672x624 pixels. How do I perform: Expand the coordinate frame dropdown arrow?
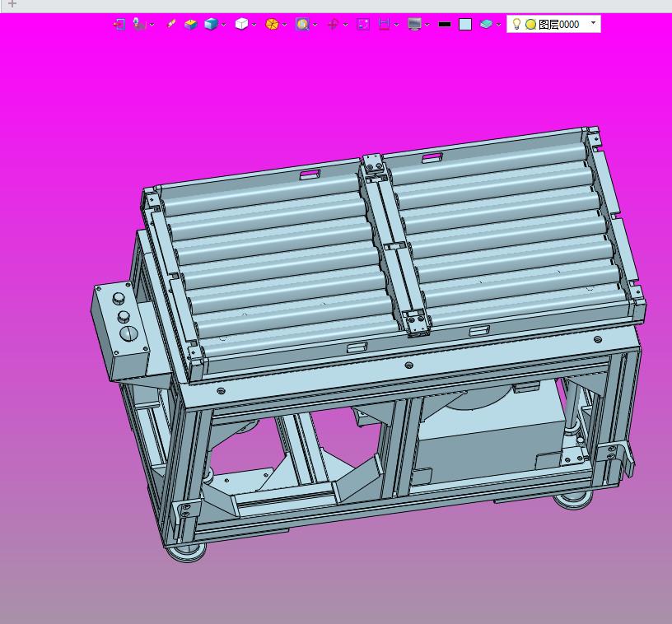345,25
